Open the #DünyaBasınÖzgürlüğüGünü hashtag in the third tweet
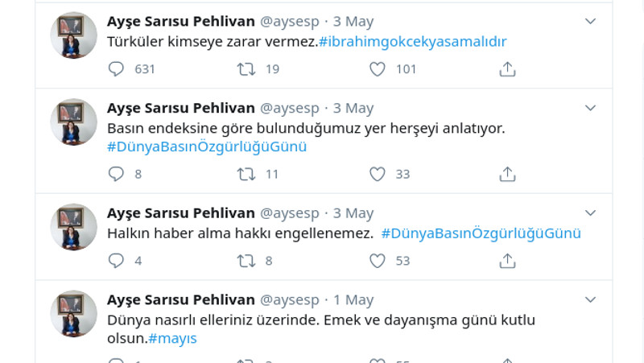This screenshot has height=363, width=644. pos(481,233)
